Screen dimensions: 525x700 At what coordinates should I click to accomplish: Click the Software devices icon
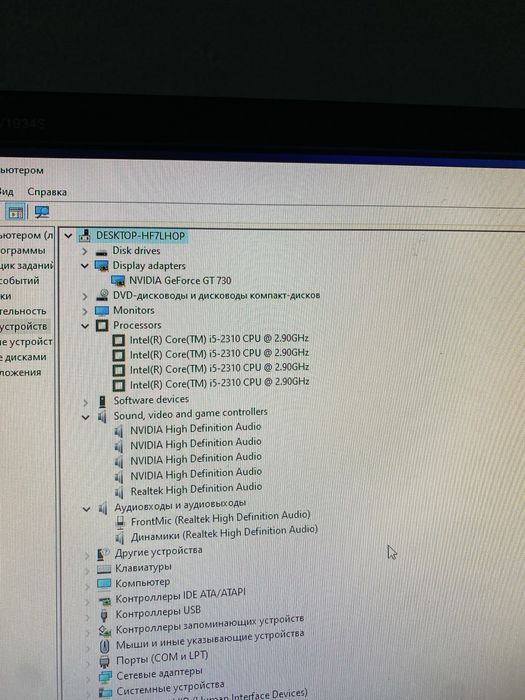(x=102, y=402)
